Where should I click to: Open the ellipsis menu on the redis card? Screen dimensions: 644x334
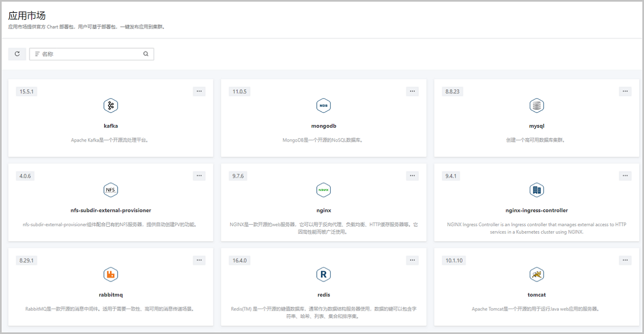point(412,260)
